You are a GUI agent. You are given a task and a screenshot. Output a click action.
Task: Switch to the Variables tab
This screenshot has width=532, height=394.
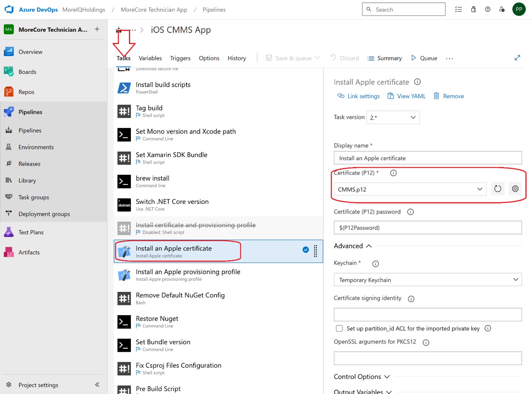coord(150,58)
